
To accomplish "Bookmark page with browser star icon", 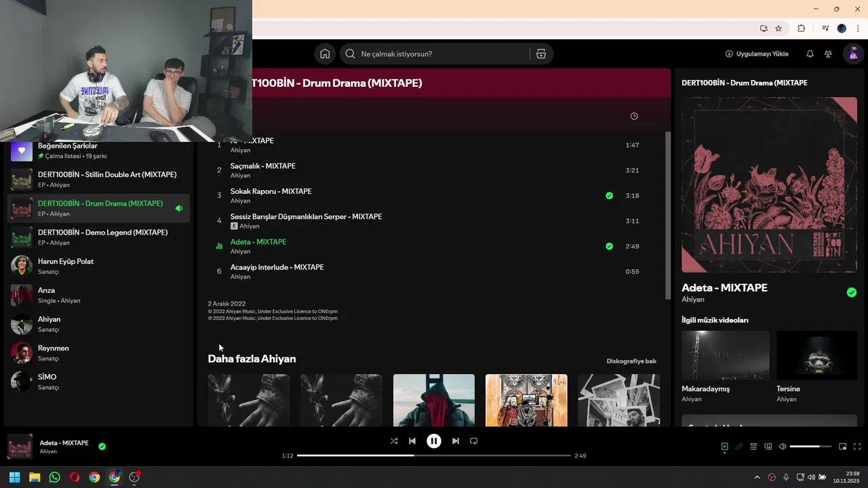I will pos(778,28).
